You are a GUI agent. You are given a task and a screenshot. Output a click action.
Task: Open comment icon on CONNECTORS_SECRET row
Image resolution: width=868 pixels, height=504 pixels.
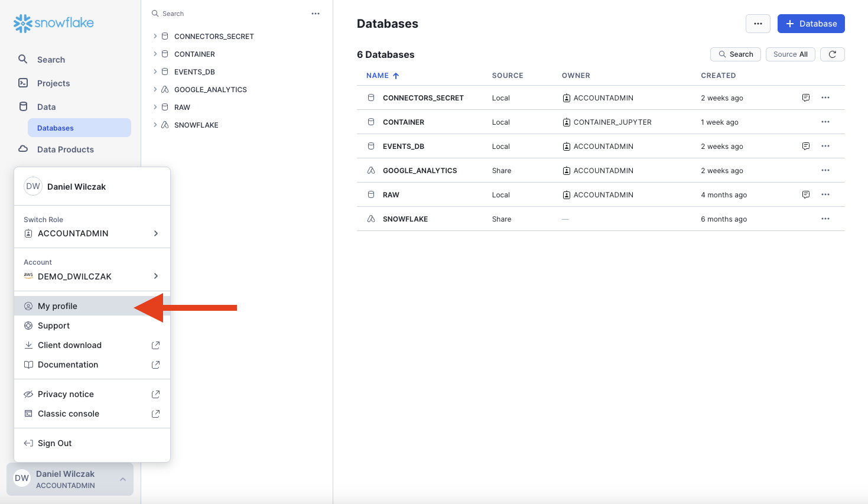point(805,98)
